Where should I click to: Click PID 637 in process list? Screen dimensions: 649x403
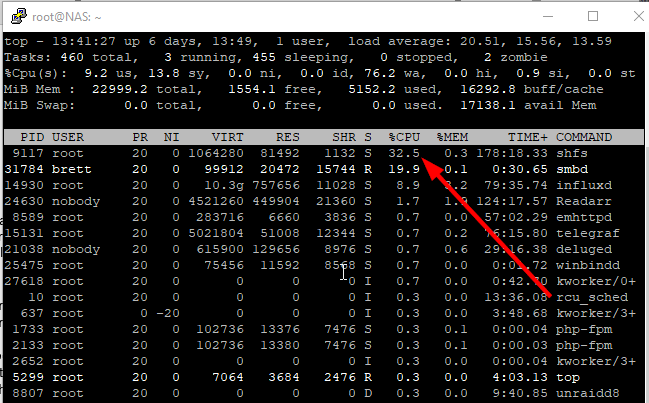32,313
